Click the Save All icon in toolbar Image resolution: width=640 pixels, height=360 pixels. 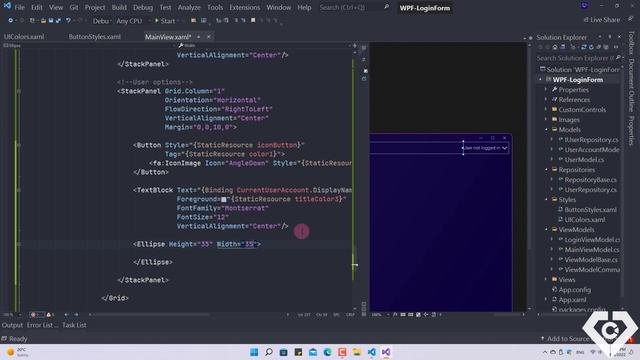[x=58, y=20]
